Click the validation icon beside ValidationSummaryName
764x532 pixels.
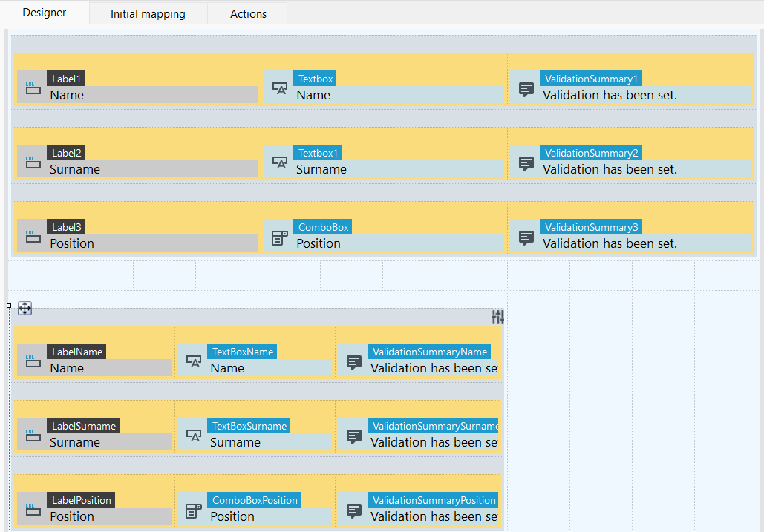[x=354, y=363]
